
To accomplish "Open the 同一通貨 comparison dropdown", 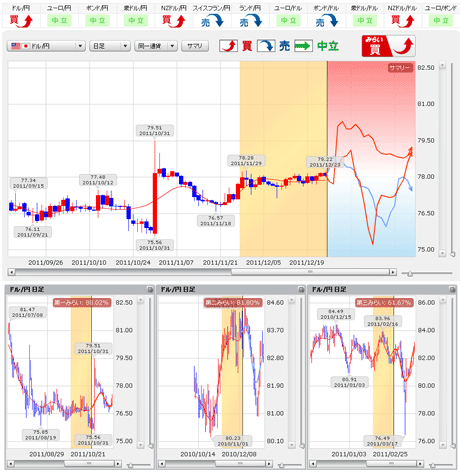I will [x=156, y=46].
